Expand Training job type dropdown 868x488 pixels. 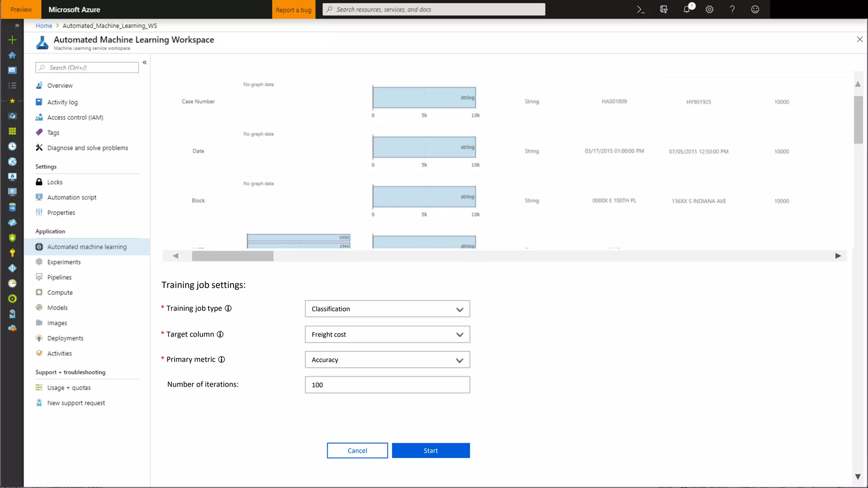pos(387,309)
